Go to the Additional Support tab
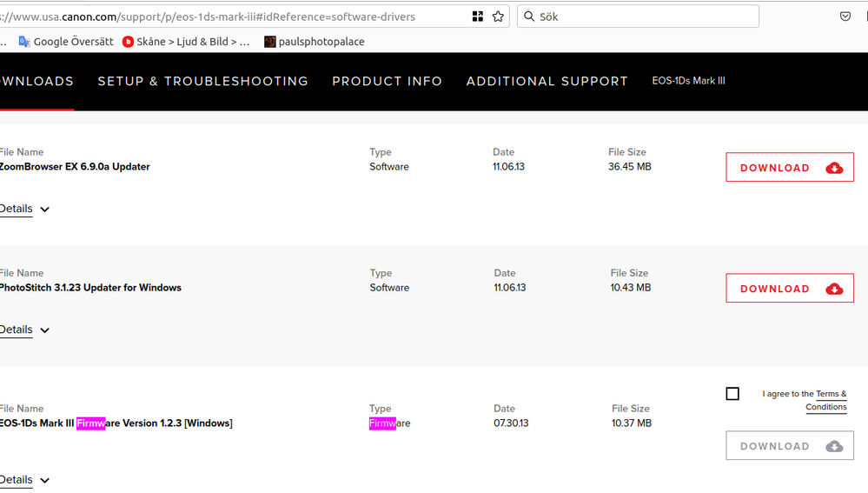 coord(547,81)
